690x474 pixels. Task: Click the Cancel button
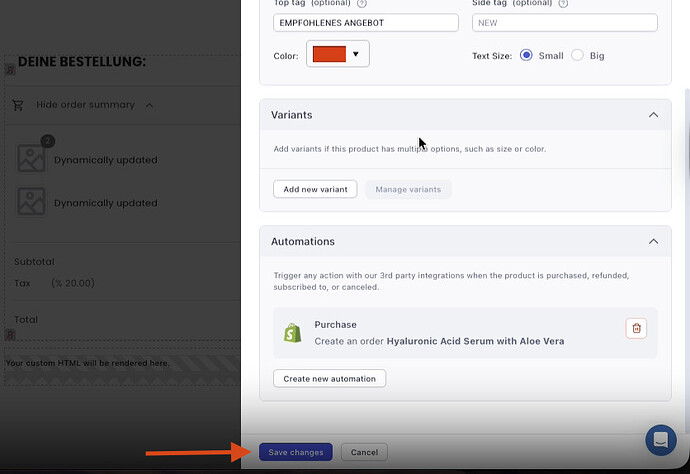(x=364, y=452)
